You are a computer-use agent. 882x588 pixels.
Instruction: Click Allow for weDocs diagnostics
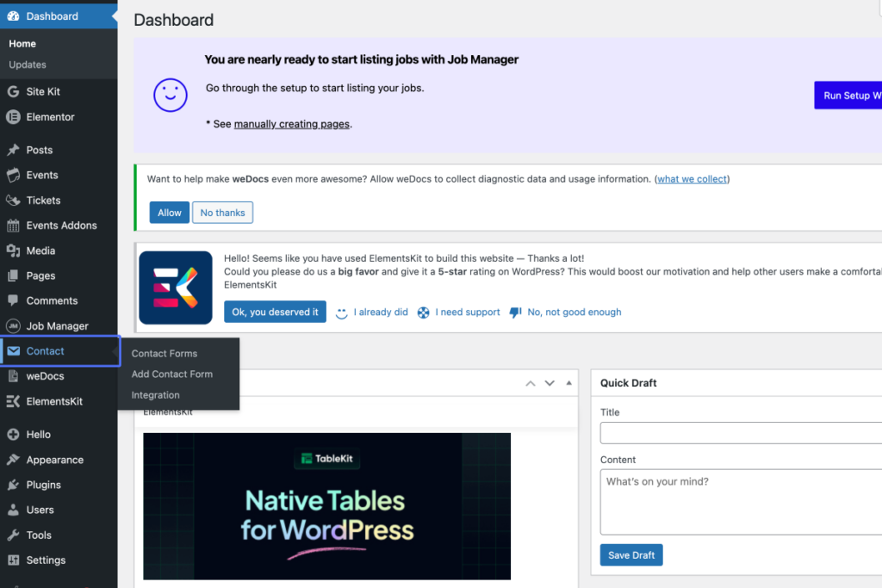tap(170, 213)
